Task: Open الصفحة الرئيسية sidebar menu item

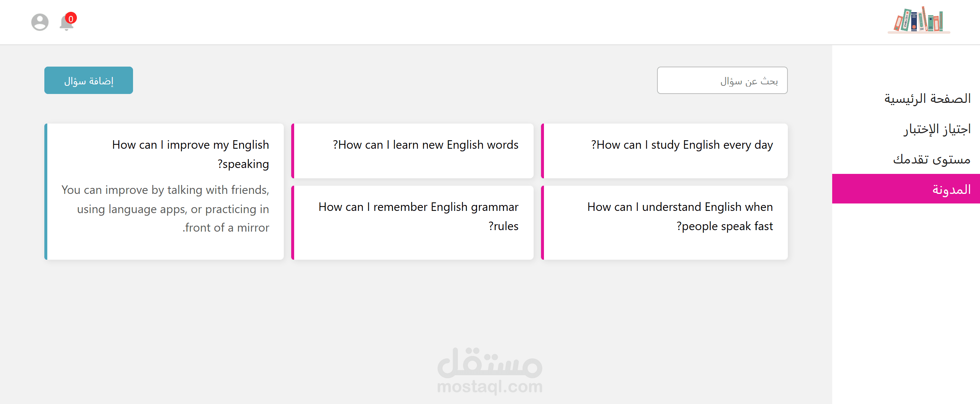Action: pyautogui.click(x=927, y=99)
